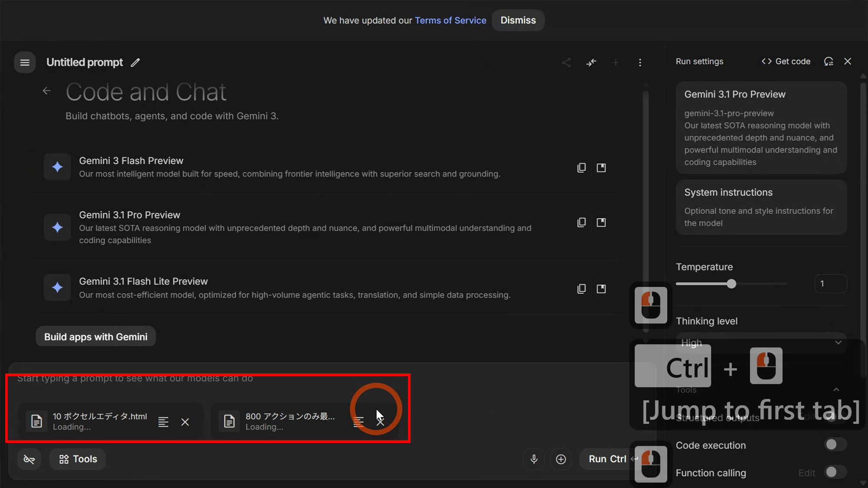Click Build apps with Gemini

click(x=95, y=337)
